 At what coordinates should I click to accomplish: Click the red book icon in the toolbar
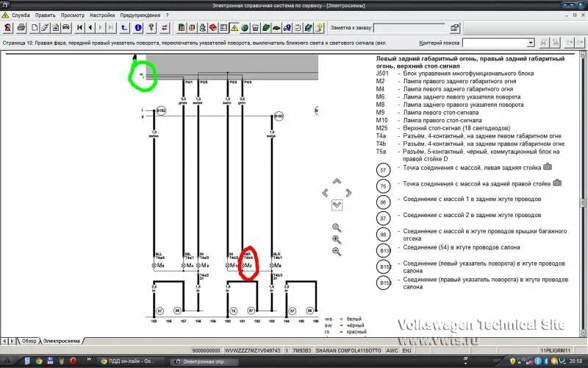click(x=213, y=27)
